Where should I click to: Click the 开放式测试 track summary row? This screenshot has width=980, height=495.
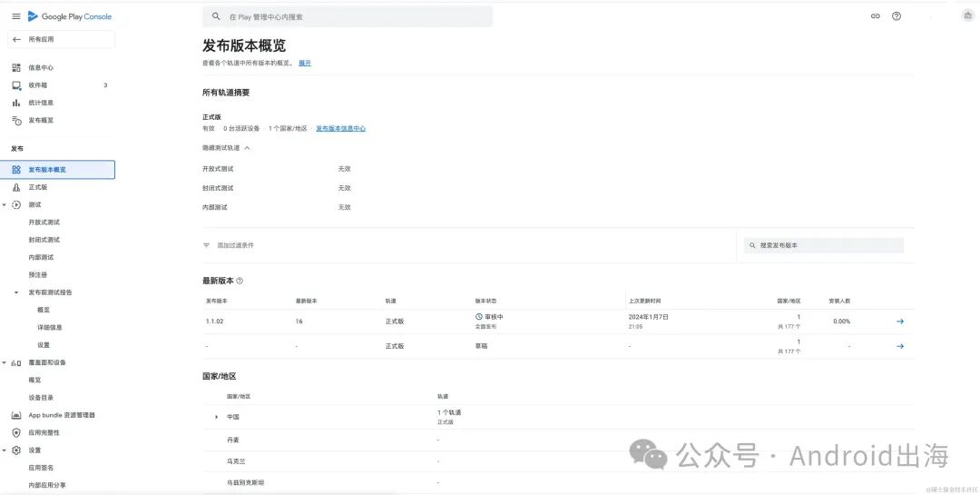coord(277,169)
